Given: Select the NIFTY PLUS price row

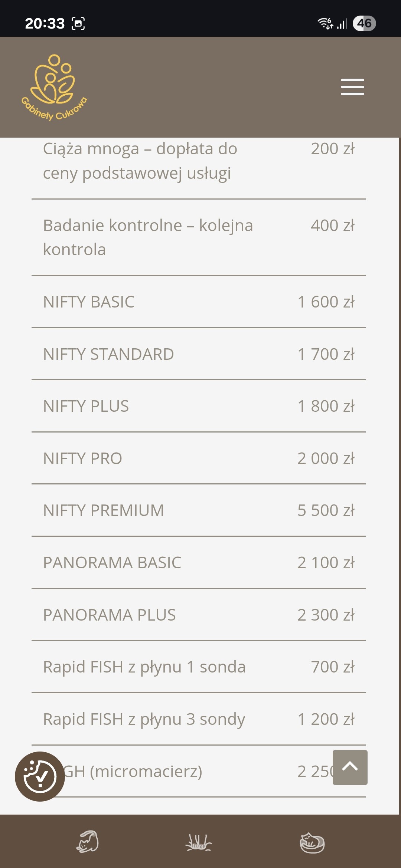Looking at the screenshot, I should (199, 406).
